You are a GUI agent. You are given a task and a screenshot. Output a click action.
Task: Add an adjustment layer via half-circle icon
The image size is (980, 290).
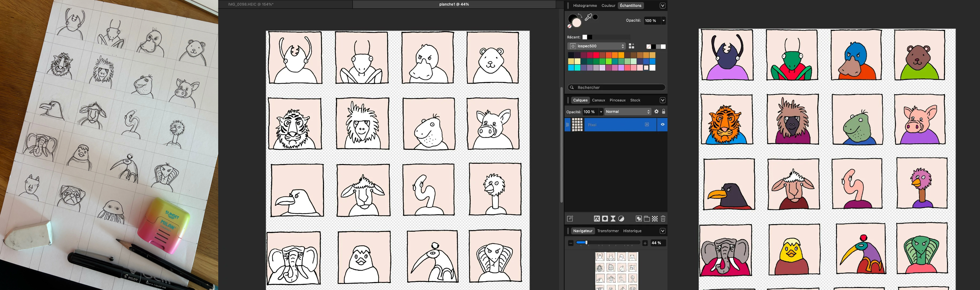pos(621,219)
